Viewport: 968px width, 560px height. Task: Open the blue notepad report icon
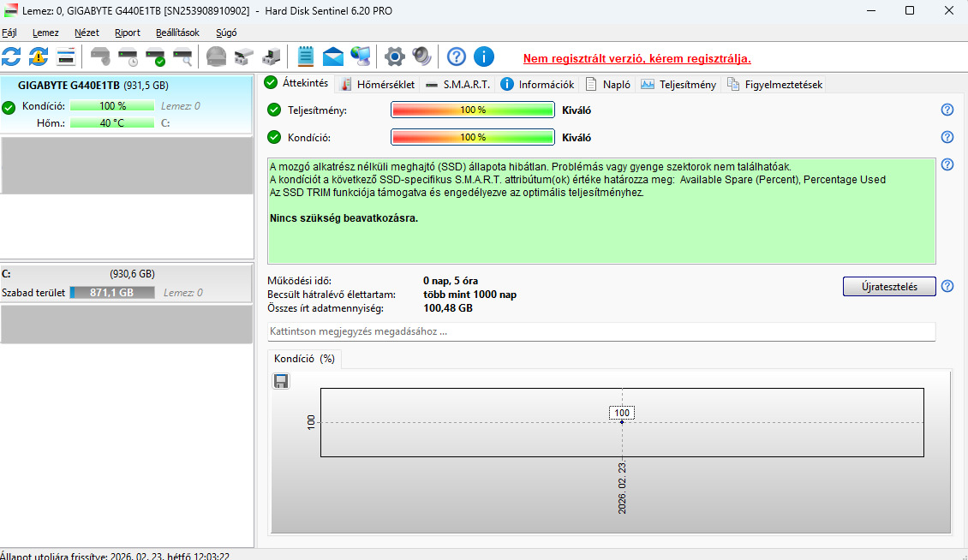(306, 57)
